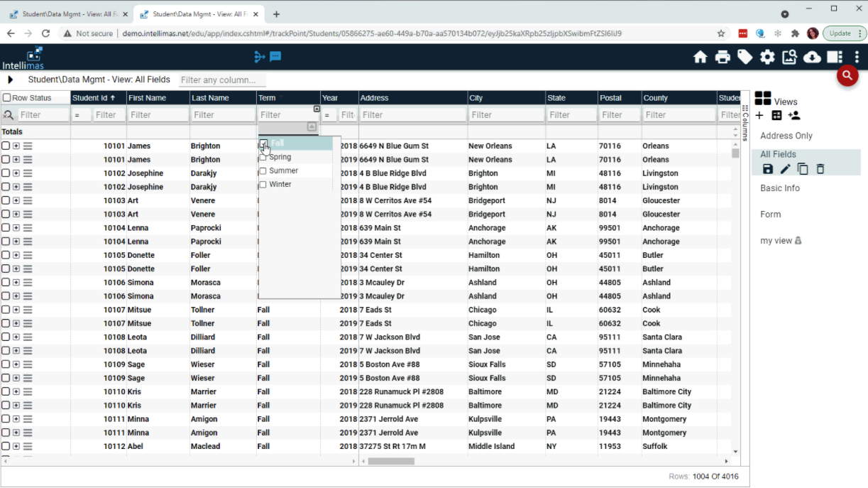The width and height of the screenshot is (868, 488).
Task: Bookmark page with the star icon
Action: pyautogui.click(x=721, y=33)
